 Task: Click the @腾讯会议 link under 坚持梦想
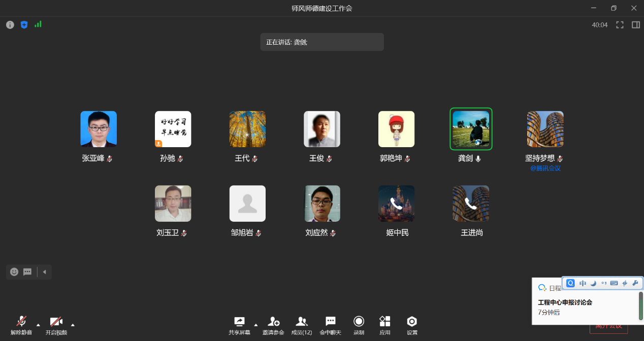point(545,168)
